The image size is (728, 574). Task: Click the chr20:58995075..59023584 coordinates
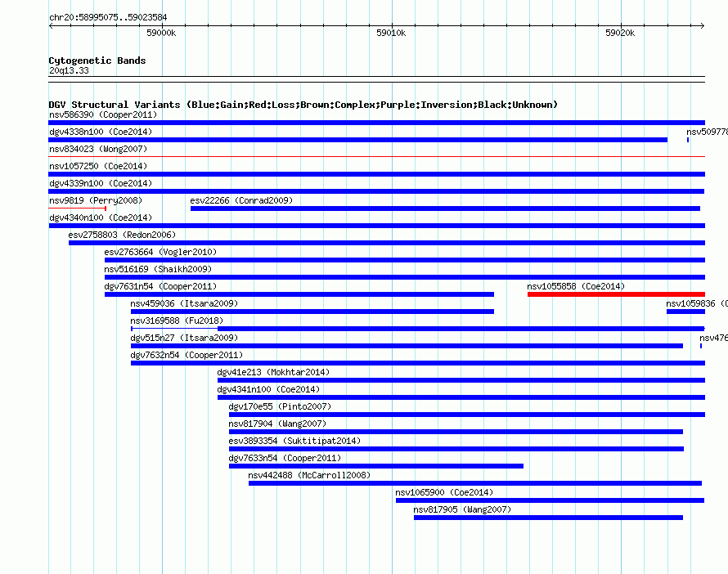[x=108, y=17]
